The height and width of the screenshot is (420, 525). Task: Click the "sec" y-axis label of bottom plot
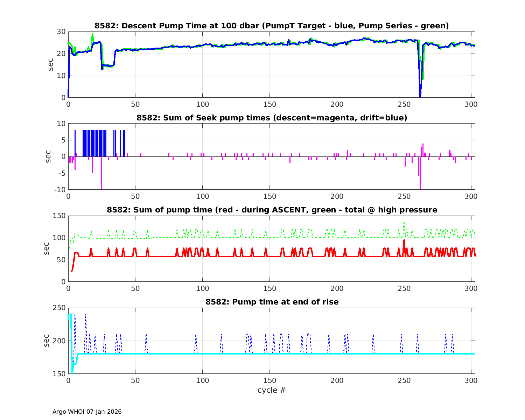[47, 341]
